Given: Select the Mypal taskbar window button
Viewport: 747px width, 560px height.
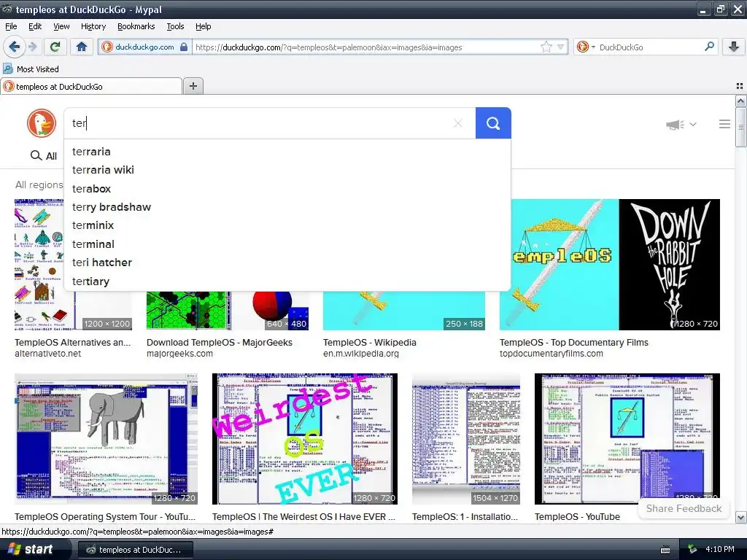Looking at the screenshot, I should (135, 550).
